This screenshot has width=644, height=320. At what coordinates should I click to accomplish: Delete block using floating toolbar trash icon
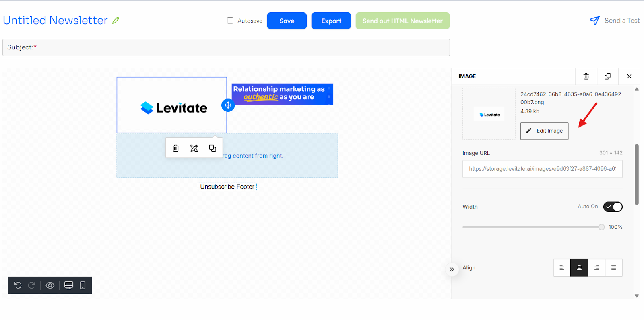coord(175,148)
